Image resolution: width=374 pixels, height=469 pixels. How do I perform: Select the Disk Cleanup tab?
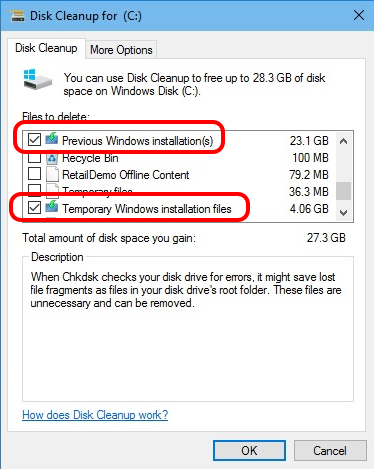46,48
